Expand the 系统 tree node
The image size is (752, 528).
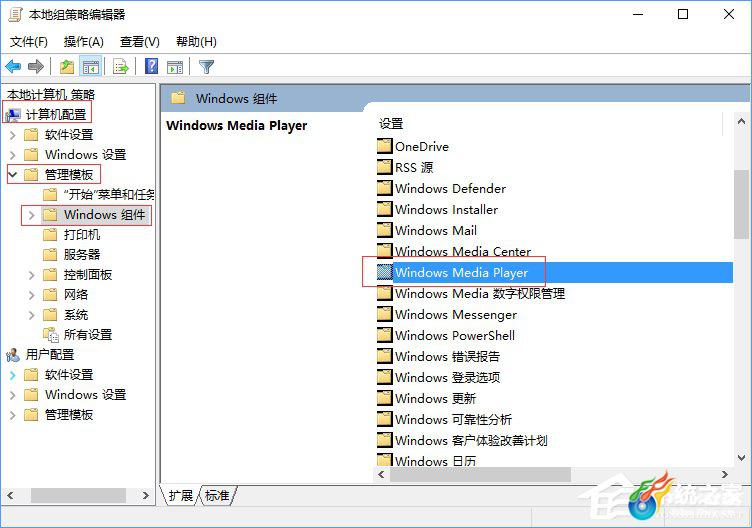tap(32, 315)
